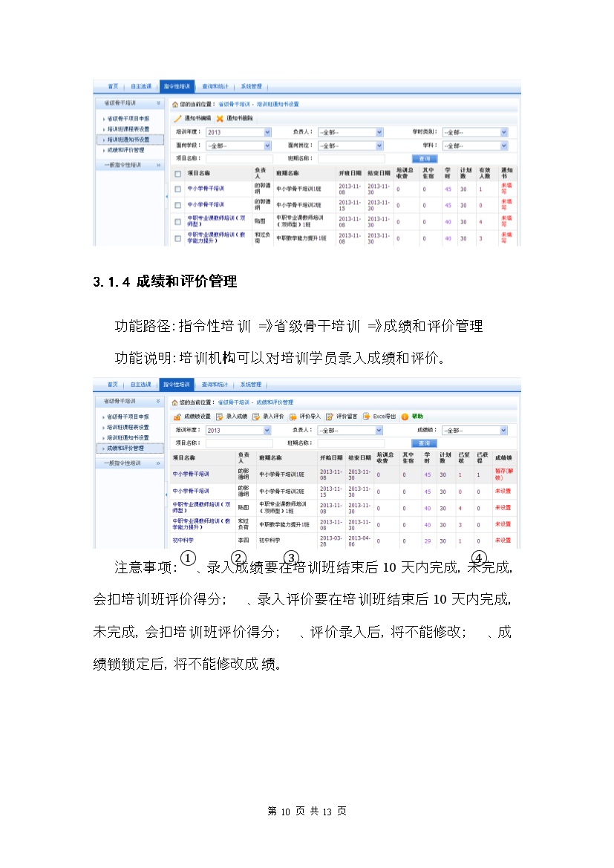Select the 评价导入 import icon
The width and height of the screenshot is (614, 868).
coord(293,417)
